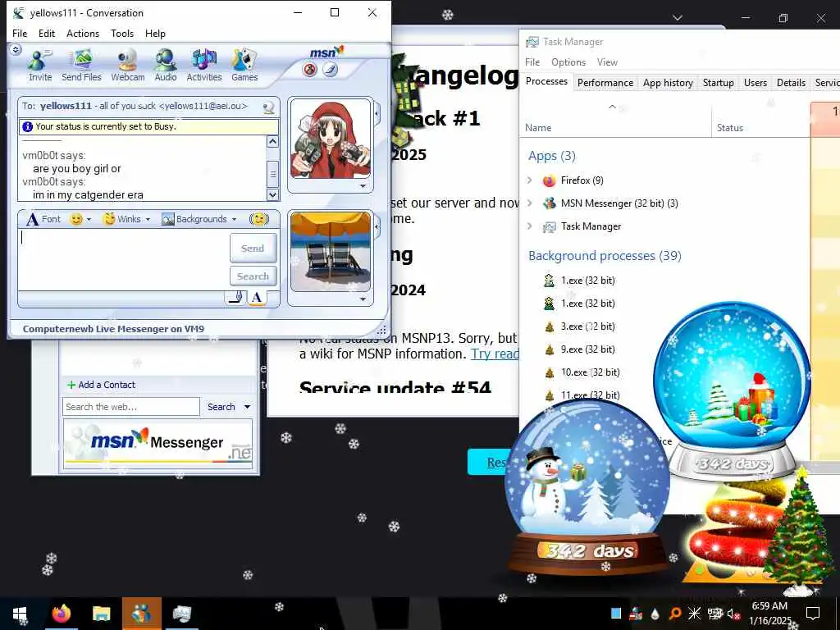Click the message typing box
840x630 pixels.
(123, 260)
